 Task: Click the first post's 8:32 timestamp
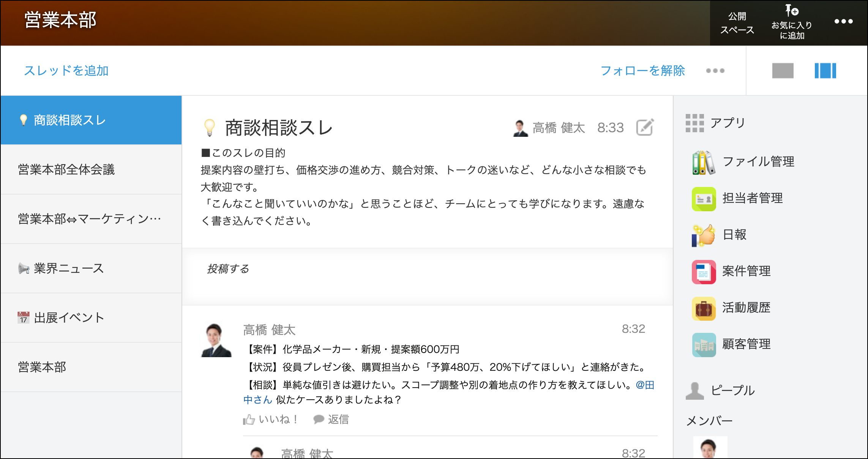pyautogui.click(x=633, y=329)
